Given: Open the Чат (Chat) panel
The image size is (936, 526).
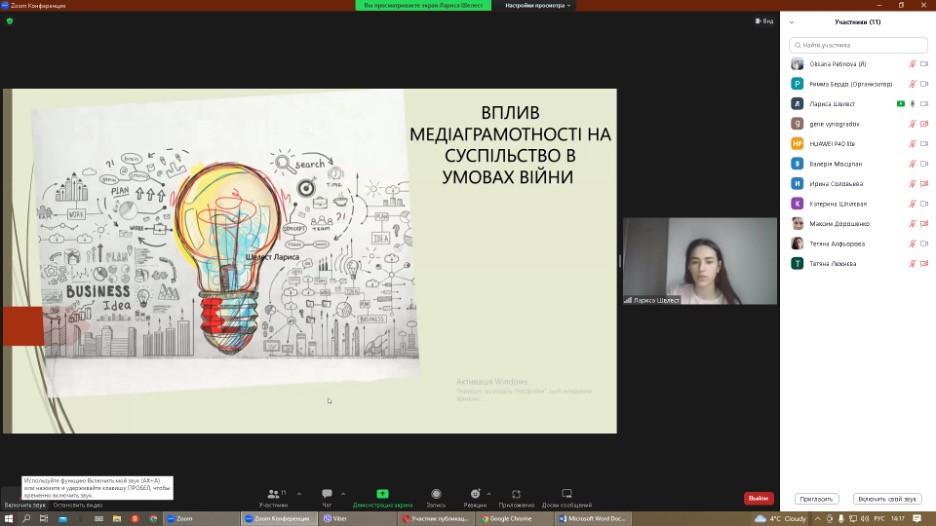Looking at the screenshot, I should pyautogui.click(x=326, y=494).
